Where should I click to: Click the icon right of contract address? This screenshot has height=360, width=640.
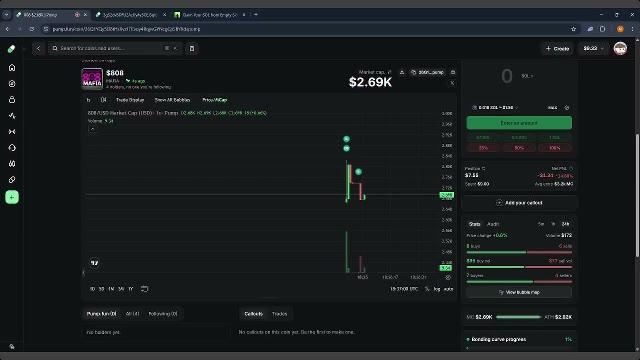pos(453,72)
